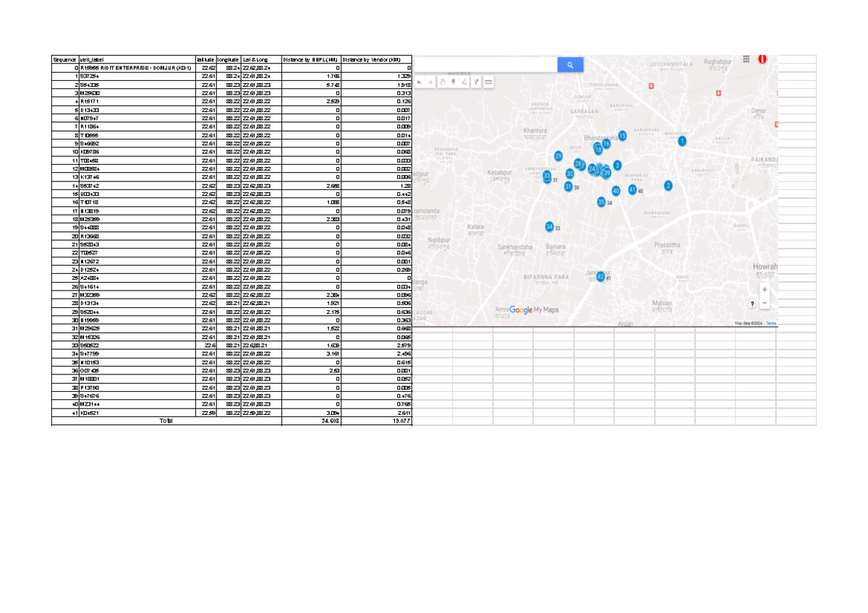Select the 34.608 total distance cell
Viewport: 868px width, 613px height.
click(311, 421)
